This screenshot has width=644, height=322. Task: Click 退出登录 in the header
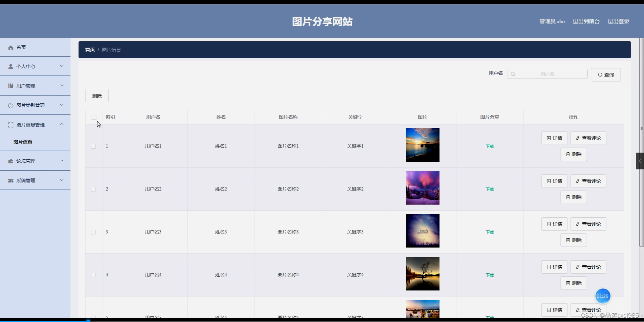coord(618,21)
